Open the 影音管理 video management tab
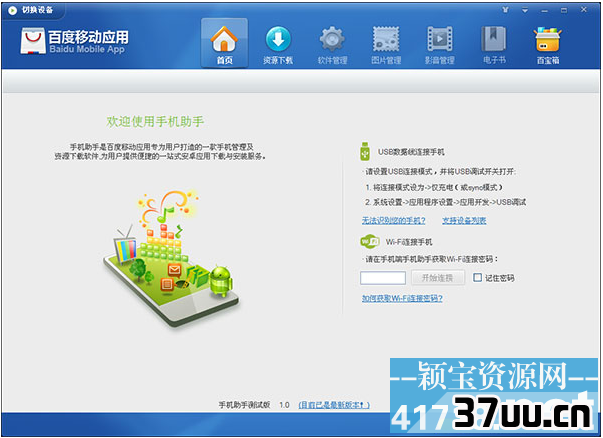The width and height of the screenshot is (603, 438). point(440,45)
